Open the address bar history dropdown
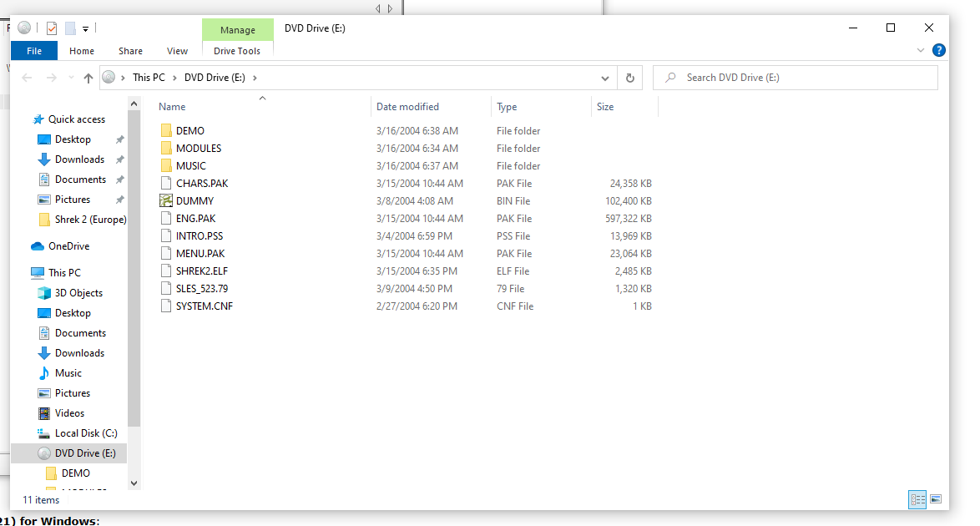This screenshot has width=980, height=526. tap(605, 78)
